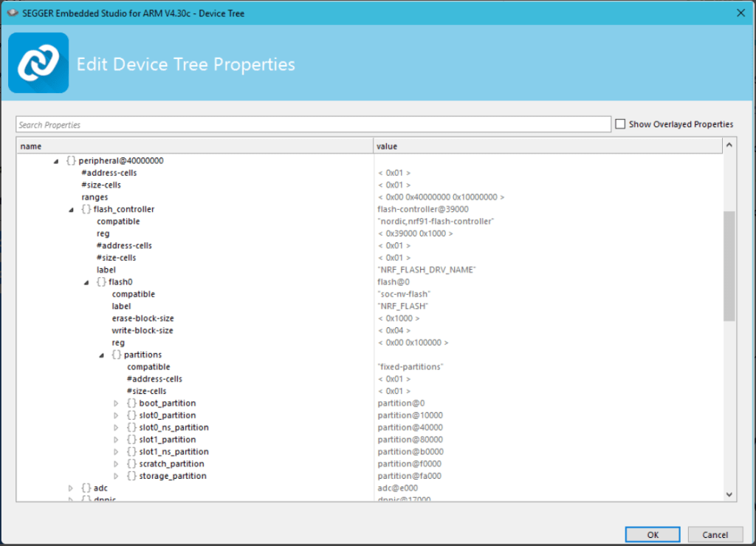This screenshot has width=756, height=546.
Task: Click the SEGGER logo in the header
Action: pyautogui.click(x=38, y=63)
